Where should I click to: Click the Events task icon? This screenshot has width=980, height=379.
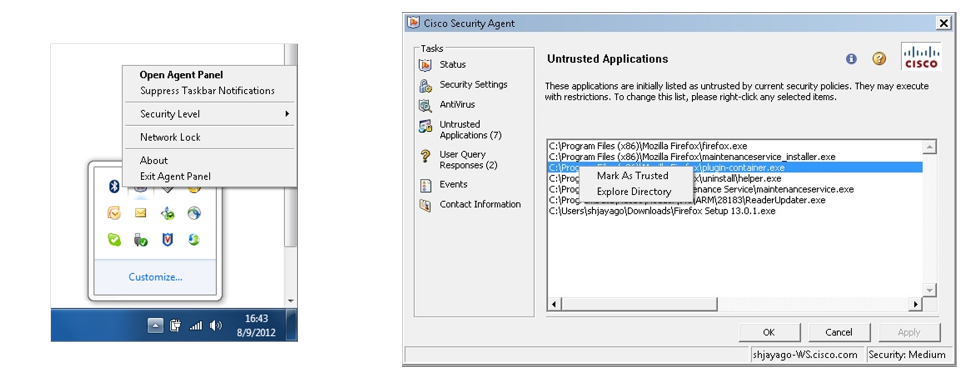point(425,185)
